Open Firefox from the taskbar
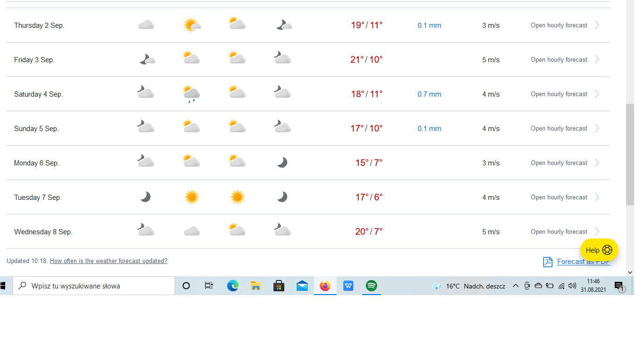 coord(325,286)
